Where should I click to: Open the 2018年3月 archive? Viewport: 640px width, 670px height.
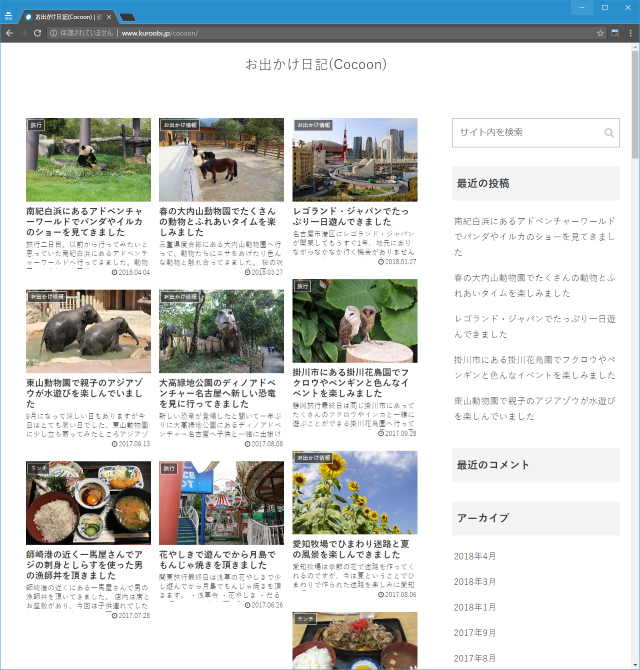point(475,582)
